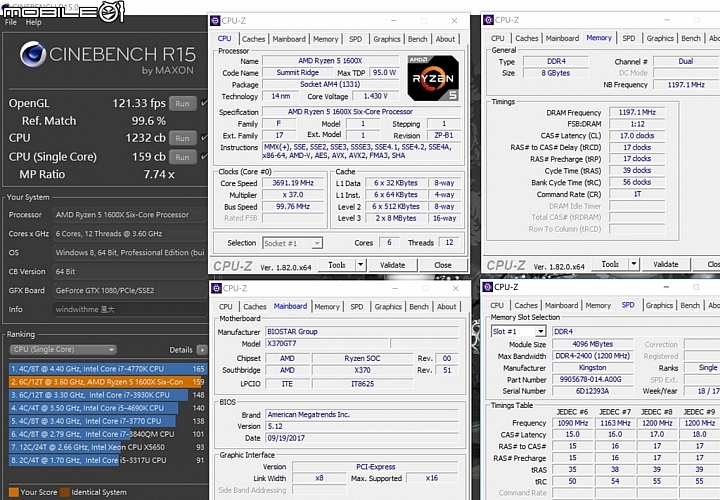Switch to SPD tab in Memory CPU-Z window
Viewport: 720px width, 500px height.
click(629, 38)
